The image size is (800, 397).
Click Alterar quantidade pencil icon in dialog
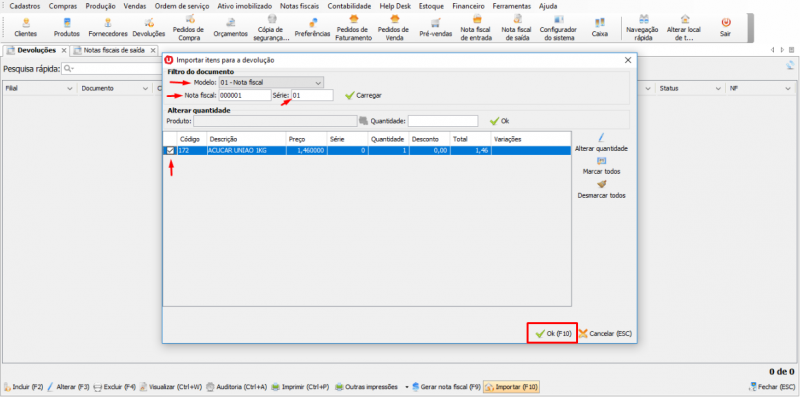(x=602, y=137)
